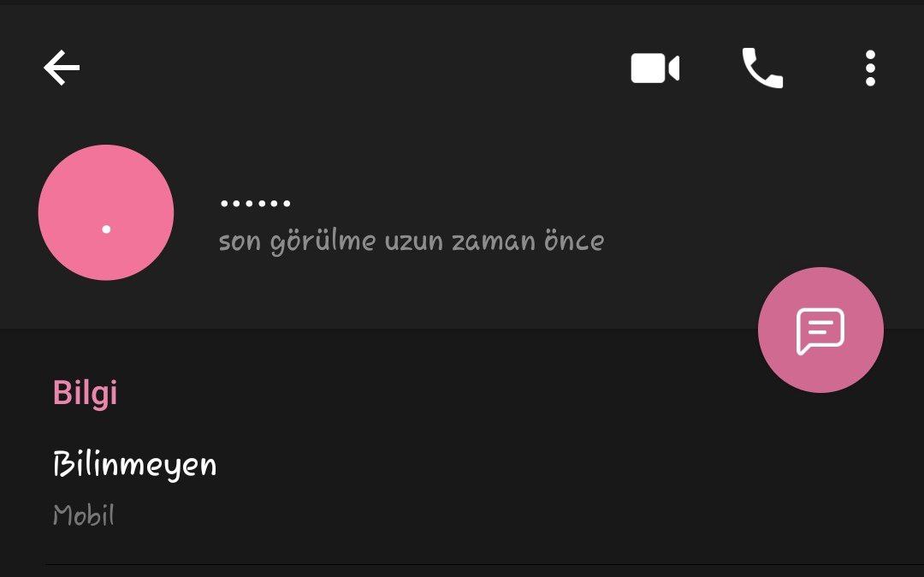The image size is (924, 577).
Task: Click the word 'görülme' in status line
Action: click(323, 242)
